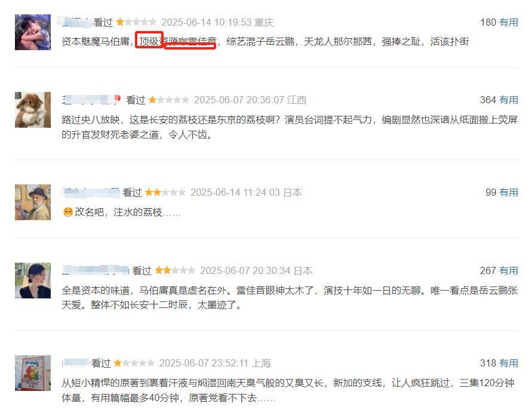532x416 pixels.
Task: Mark the 180-vote review as 有用
Action: (x=508, y=22)
